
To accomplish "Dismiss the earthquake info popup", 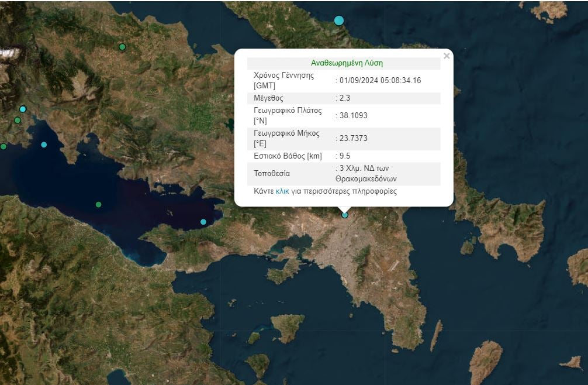I will tap(447, 56).
